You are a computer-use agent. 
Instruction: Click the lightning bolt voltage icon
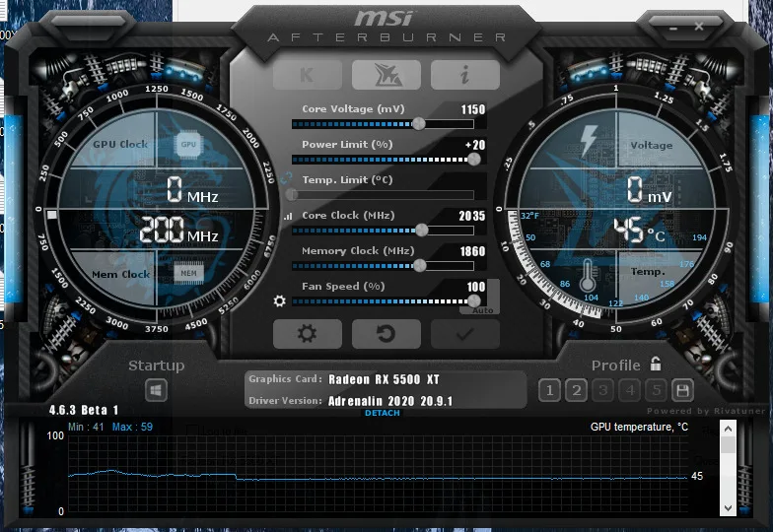click(589, 141)
